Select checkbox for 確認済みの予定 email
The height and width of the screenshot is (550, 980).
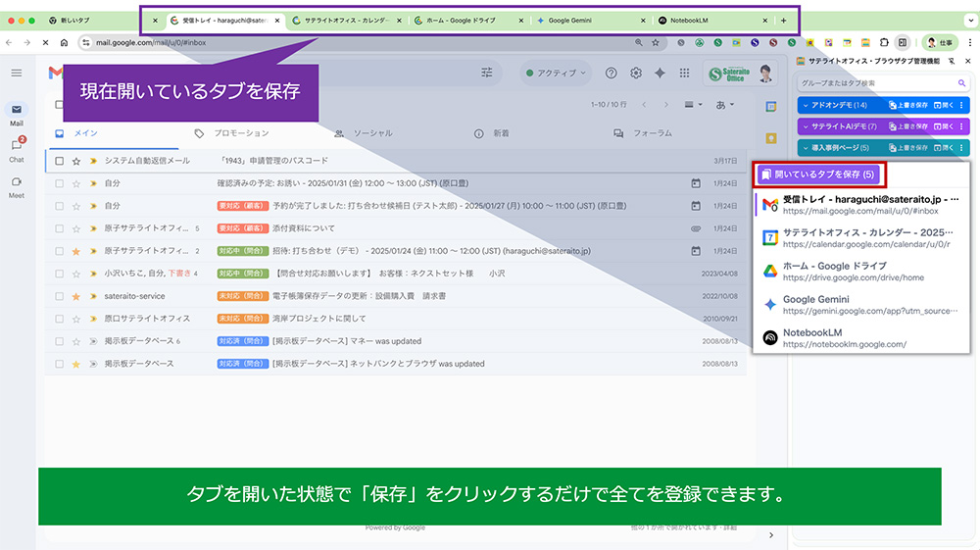59,183
